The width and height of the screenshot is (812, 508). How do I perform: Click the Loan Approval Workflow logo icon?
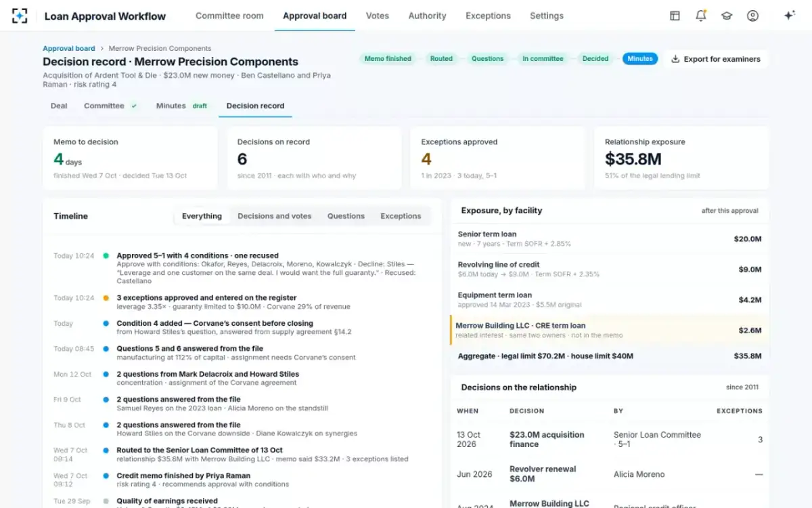click(20, 16)
